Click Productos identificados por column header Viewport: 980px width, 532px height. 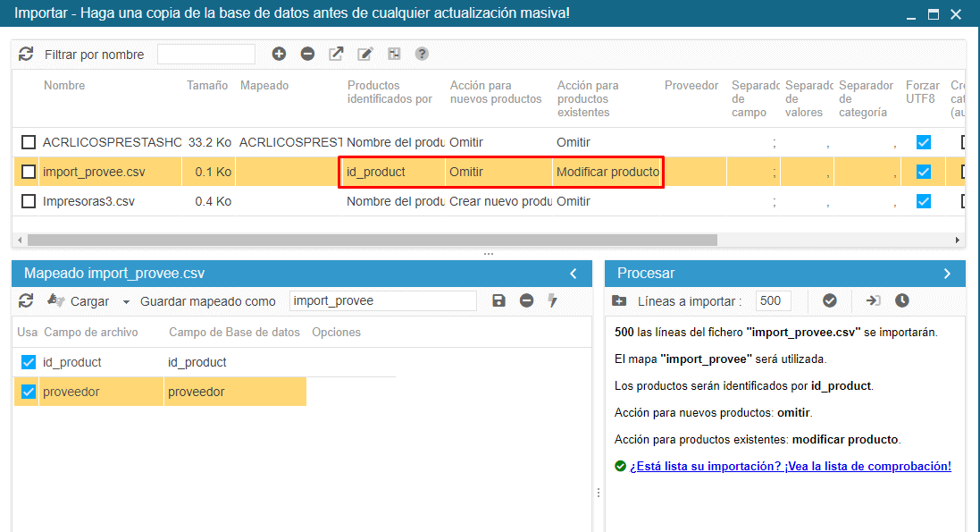point(389,92)
